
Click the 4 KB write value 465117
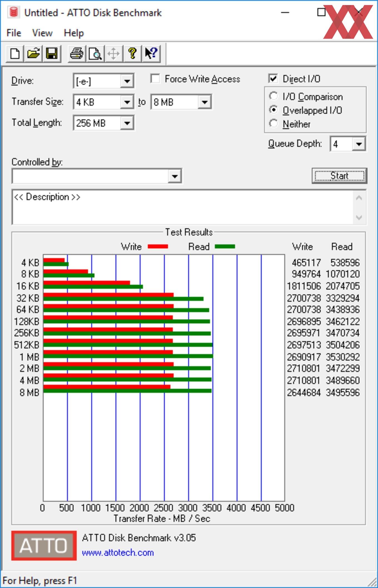click(x=306, y=262)
